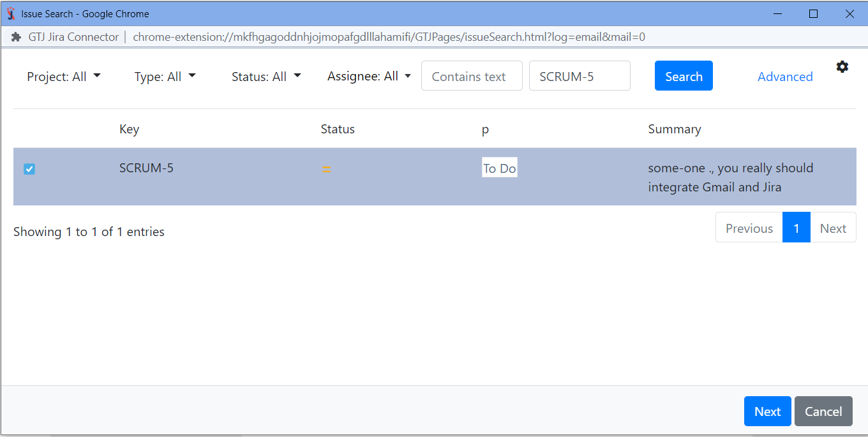
Task: Sort by the Summary column header
Action: tap(675, 129)
